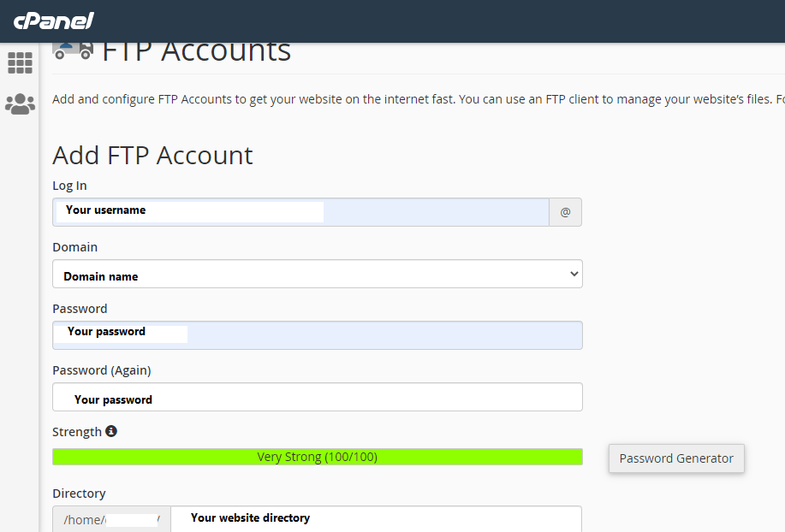The width and height of the screenshot is (785, 532).
Task: Click into the Password field
Action: (317, 335)
